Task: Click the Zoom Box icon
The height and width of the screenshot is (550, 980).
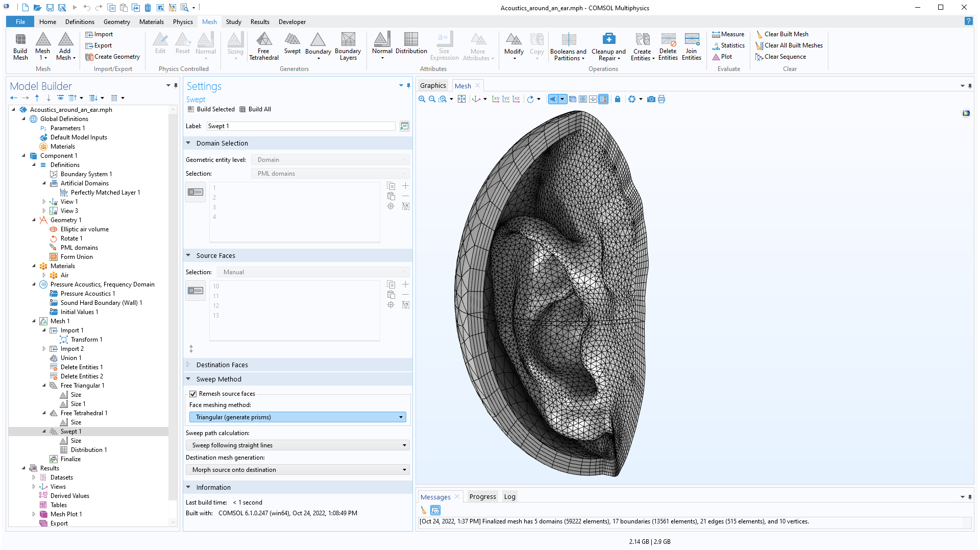Action: (443, 99)
